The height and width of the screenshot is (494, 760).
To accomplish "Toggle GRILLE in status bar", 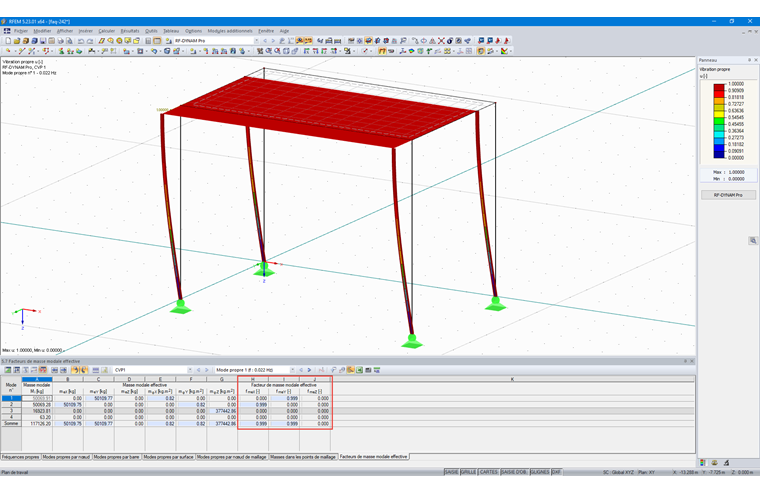I will 468,472.
